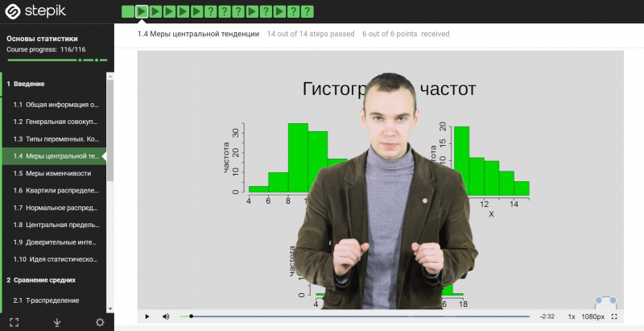Open the seventh step, first quiz icon
644x331 pixels.
211,11
